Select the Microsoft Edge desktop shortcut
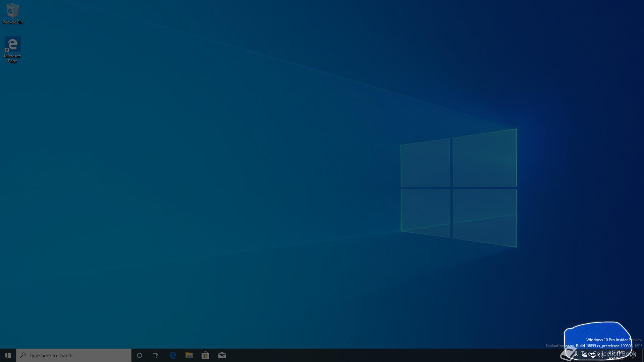The height and width of the screenshot is (362, 644). tap(13, 50)
